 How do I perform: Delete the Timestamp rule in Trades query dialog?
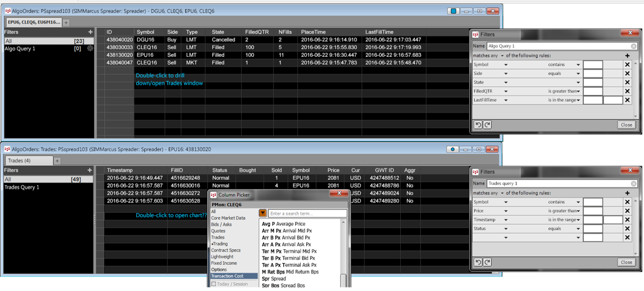click(627, 220)
